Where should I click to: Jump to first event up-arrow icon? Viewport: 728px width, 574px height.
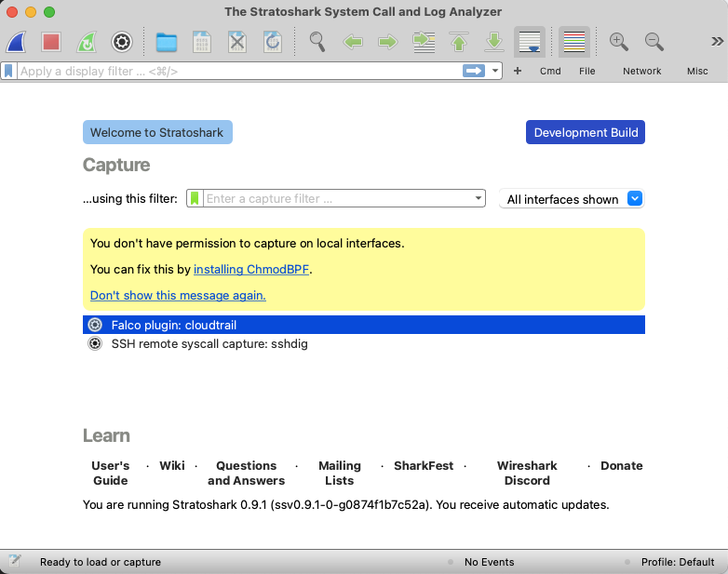pyautogui.click(x=459, y=42)
